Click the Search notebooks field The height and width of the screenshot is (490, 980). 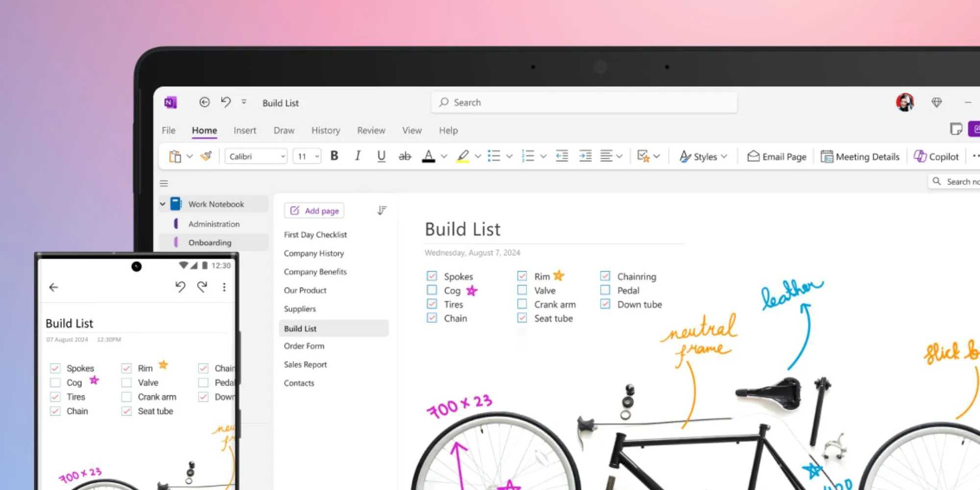[954, 182]
